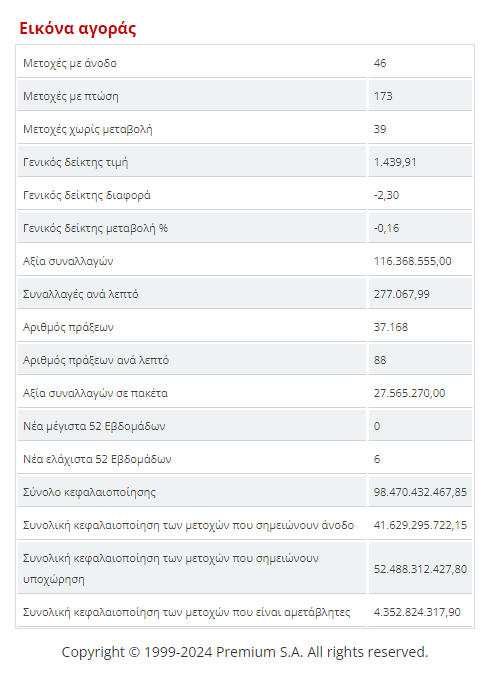Select the Μετοχές με άνοδο row label
The width and height of the screenshot is (484, 676).
pos(70,63)
